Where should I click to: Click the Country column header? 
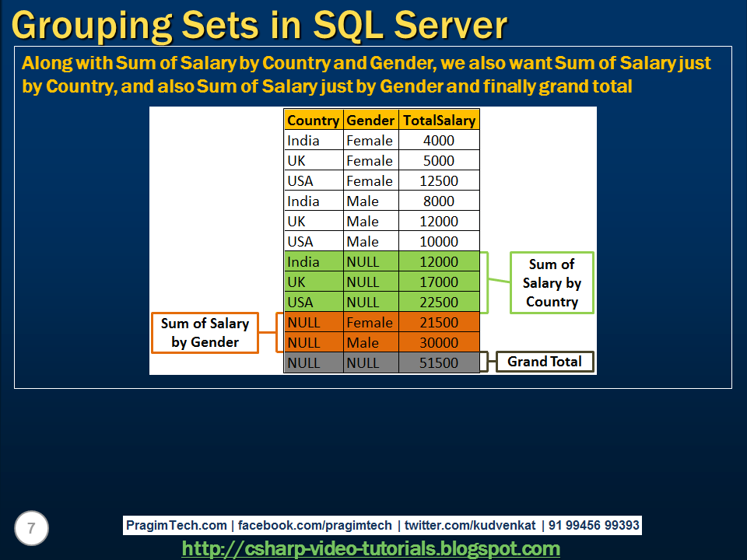pyautogui.click(x=313, y=120)
